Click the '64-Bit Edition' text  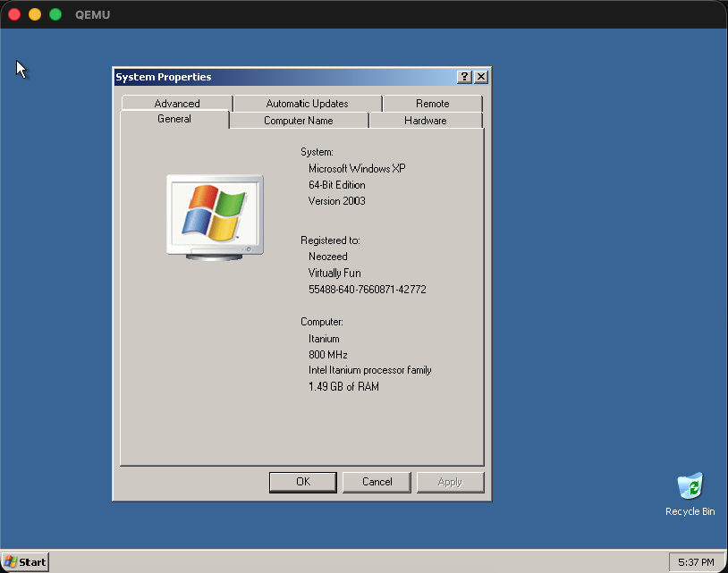click(x=337, y=185)
